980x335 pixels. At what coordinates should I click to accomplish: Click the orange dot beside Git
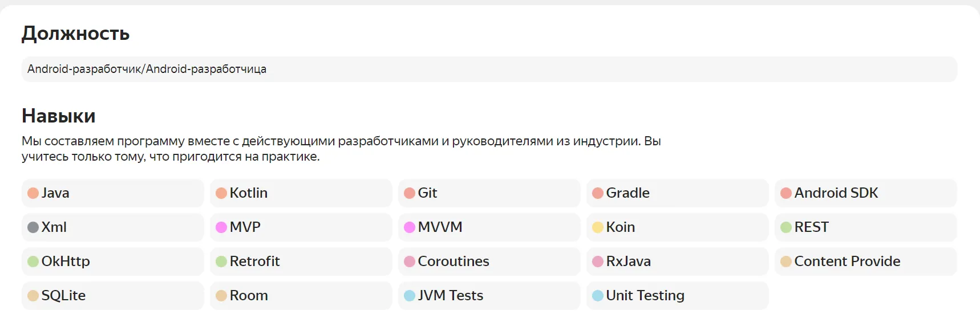[410, 193]
